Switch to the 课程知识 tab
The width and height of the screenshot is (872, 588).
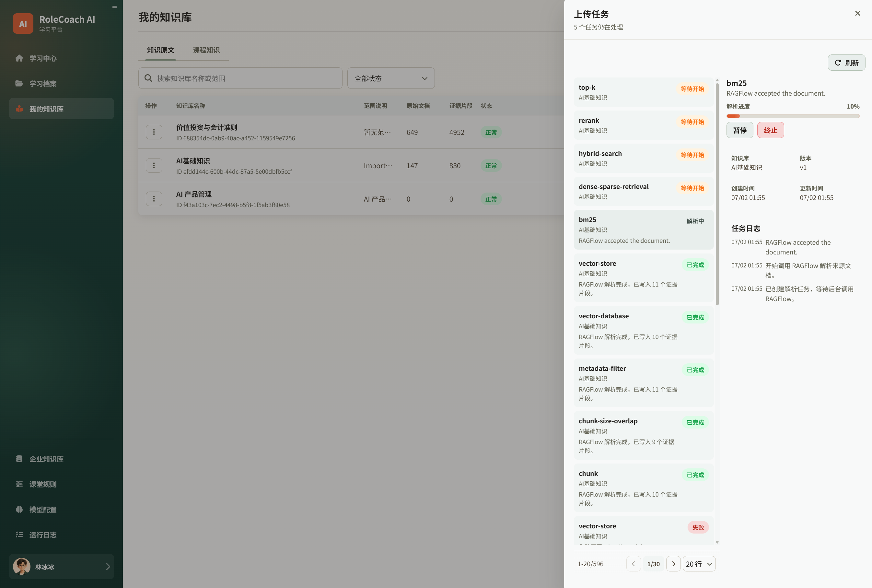coord(206,50)
